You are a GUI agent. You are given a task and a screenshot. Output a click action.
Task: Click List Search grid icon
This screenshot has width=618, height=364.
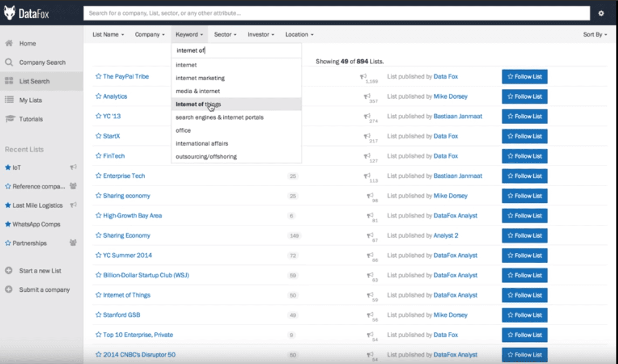(x=9, y=81)
